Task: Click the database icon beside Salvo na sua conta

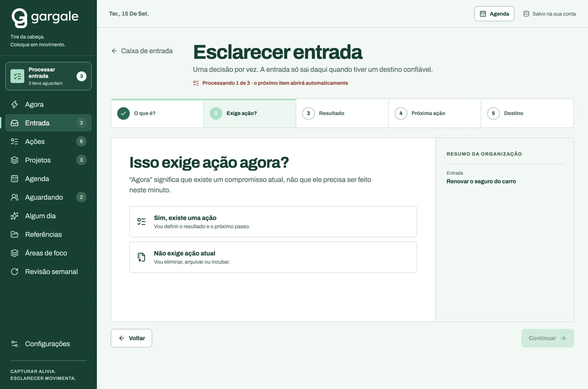Action: [526, 14]
